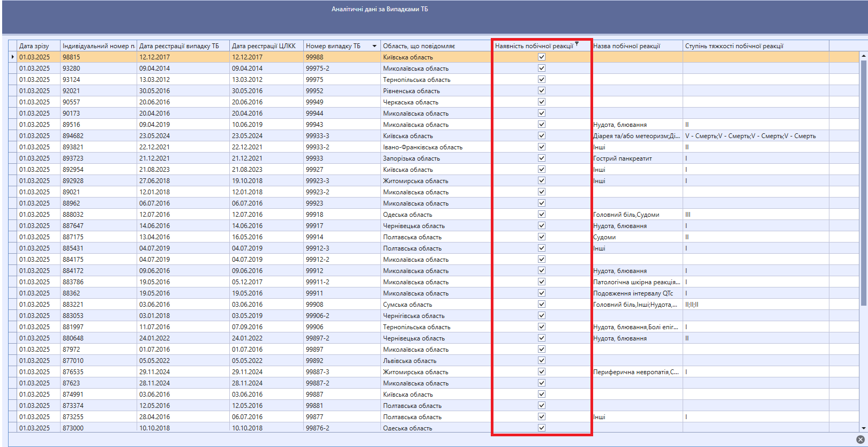Select ЦЛКК date cell 05.12.2017
The height and width of the screenshot is (447, 868).
point(267,282)
